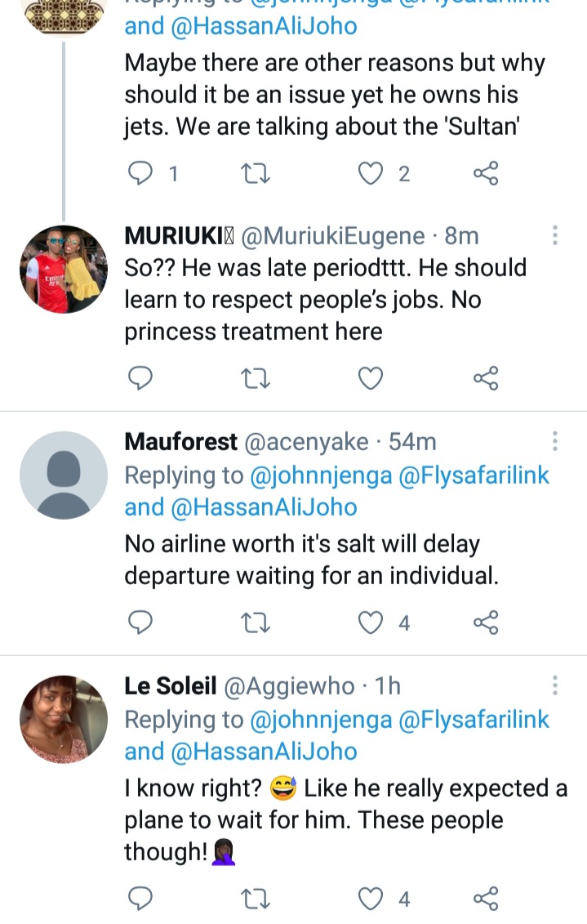This screenshot has height=924, width=587.
Task: Share MURIUKI's tweet
Action: pyautogui.click(x=486, y=377)
